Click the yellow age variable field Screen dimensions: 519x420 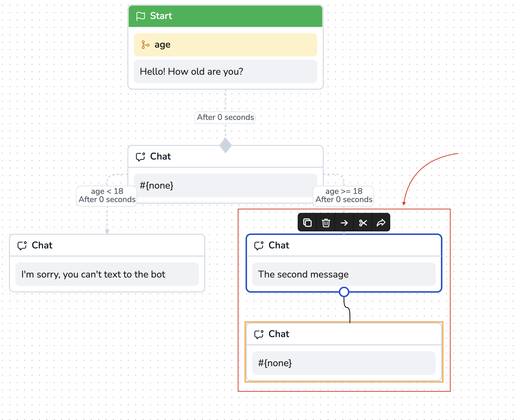pos(225,45)
